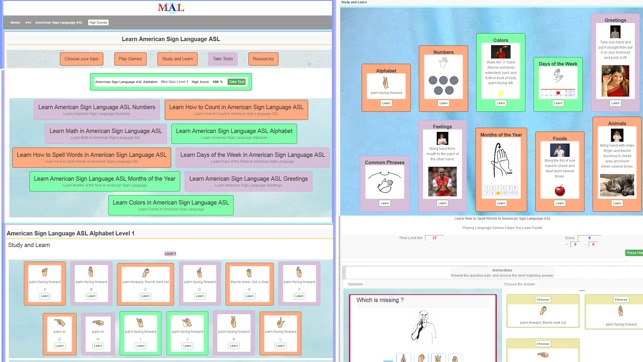Click Learn on the letter A card
Viewport: 643px width, 362px height.
click(45, 296)
